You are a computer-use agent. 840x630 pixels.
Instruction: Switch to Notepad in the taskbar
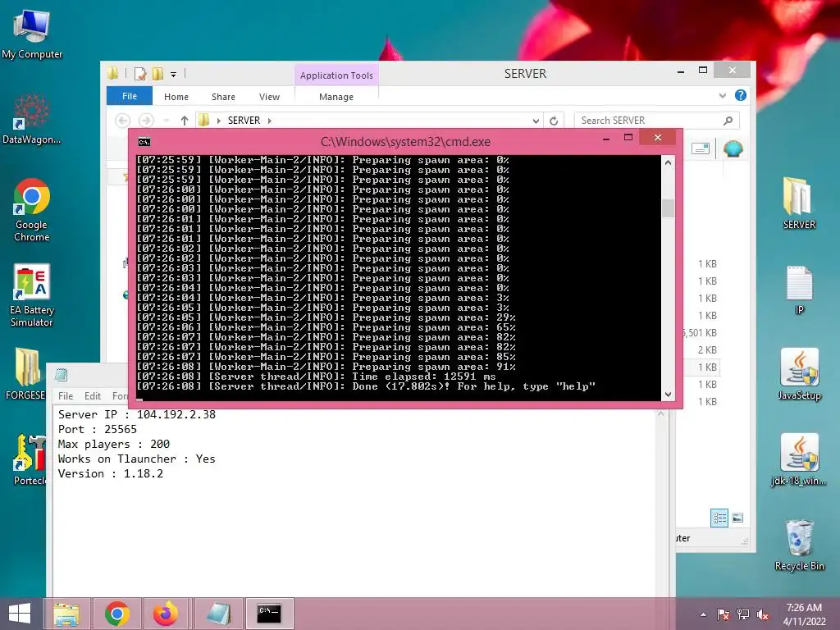219,614
